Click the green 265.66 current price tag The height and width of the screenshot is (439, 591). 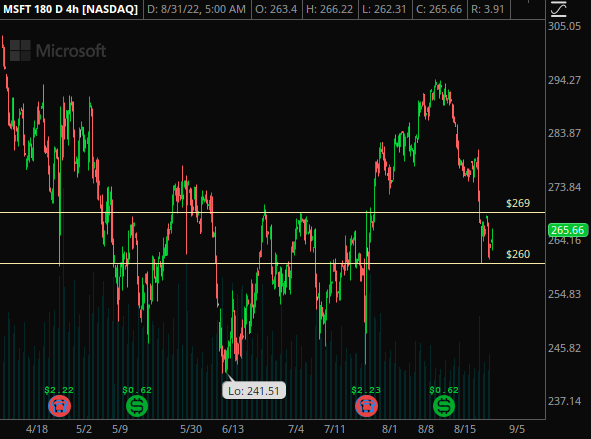point(568,230)
